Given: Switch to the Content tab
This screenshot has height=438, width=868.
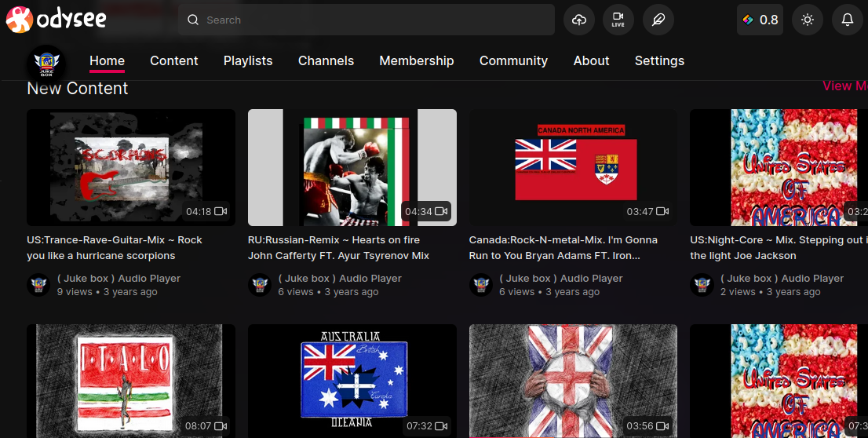Looking at the screenshot, I should coord(174,60).
